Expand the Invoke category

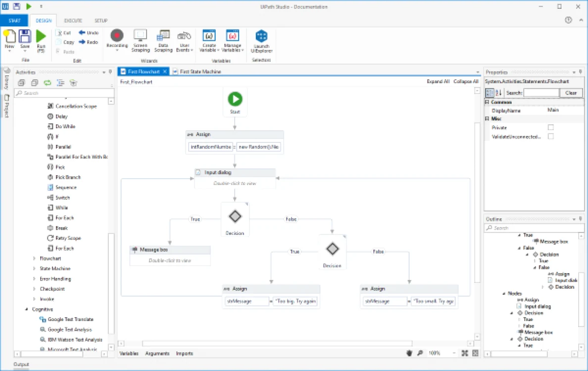click(x=34, y=299)
